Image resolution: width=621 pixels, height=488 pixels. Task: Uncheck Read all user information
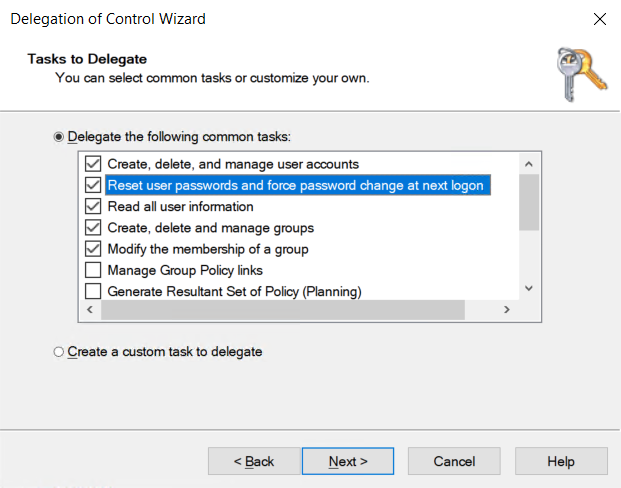[93, 206]
